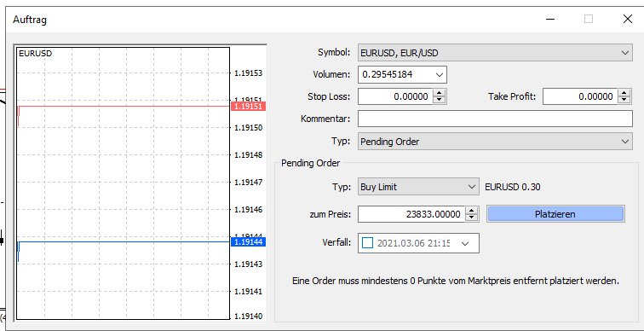Click the 1.19146 price axis label
This screenshot has height=331, width=644.
click(x=248, y=209)
